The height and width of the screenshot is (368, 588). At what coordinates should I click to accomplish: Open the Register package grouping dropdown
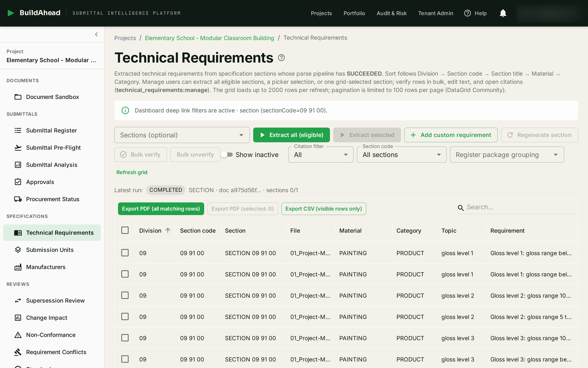coord(507,155)
